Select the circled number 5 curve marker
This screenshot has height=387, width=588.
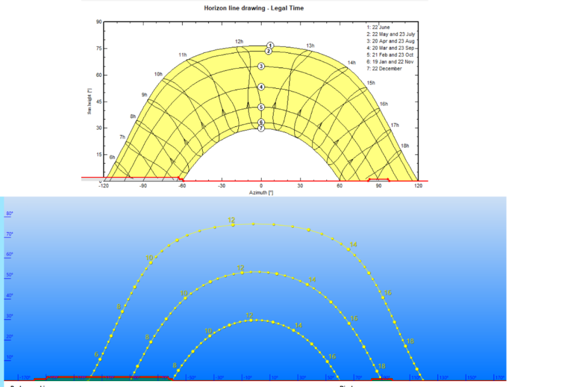(x=261, y=107)
